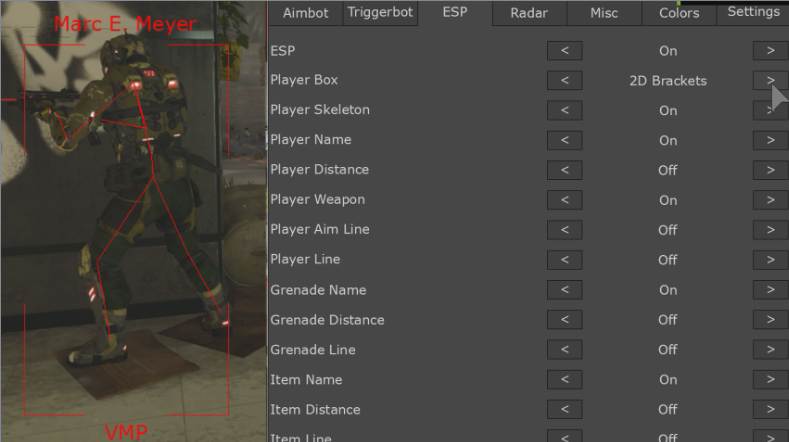Click the left arrow for Player Line
This screenshot has height=442, width=789.
pos(565,260)
